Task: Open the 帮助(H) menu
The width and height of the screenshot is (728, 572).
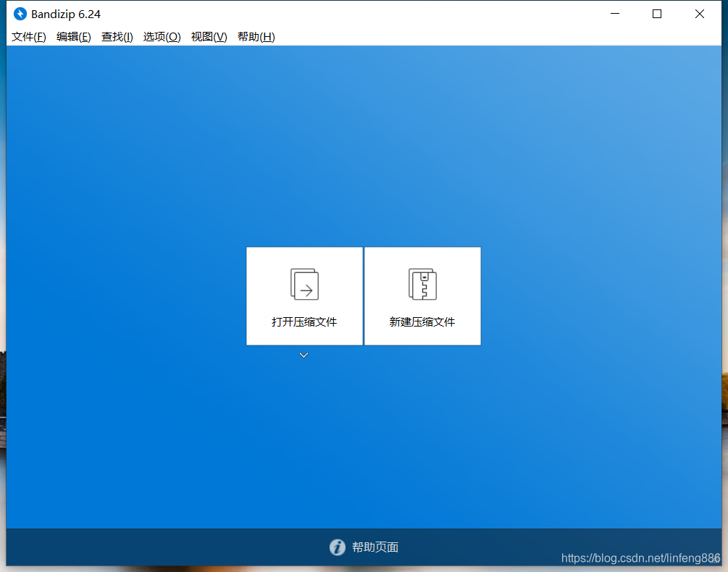Action: coord(256,37)
